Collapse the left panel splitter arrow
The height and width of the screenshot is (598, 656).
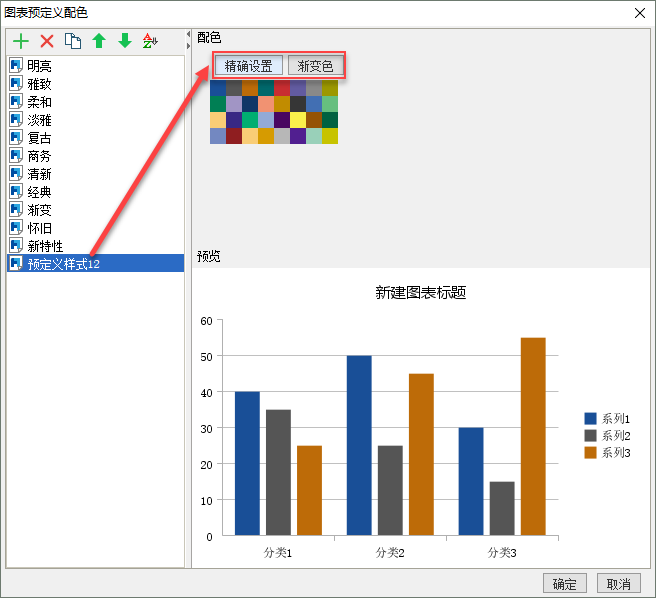pos(188,34)
